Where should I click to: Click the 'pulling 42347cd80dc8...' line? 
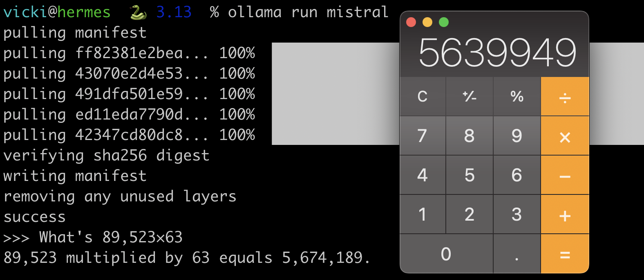point(129,135)
